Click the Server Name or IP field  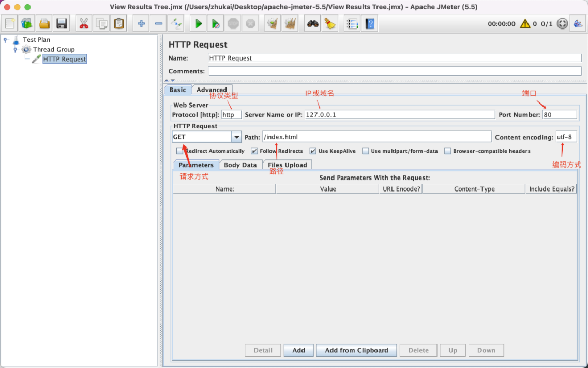[x=399, y=115]
